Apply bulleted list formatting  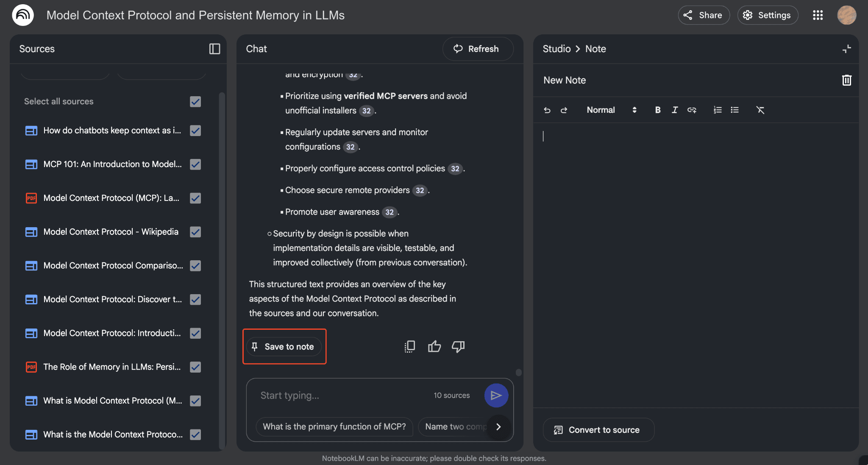[734, 110]
